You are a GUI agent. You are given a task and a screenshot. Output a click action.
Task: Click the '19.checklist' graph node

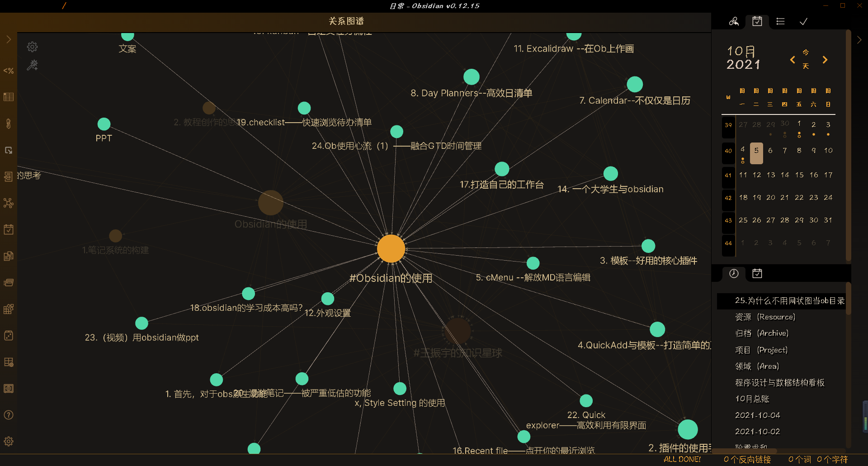[x=304, y=108]
